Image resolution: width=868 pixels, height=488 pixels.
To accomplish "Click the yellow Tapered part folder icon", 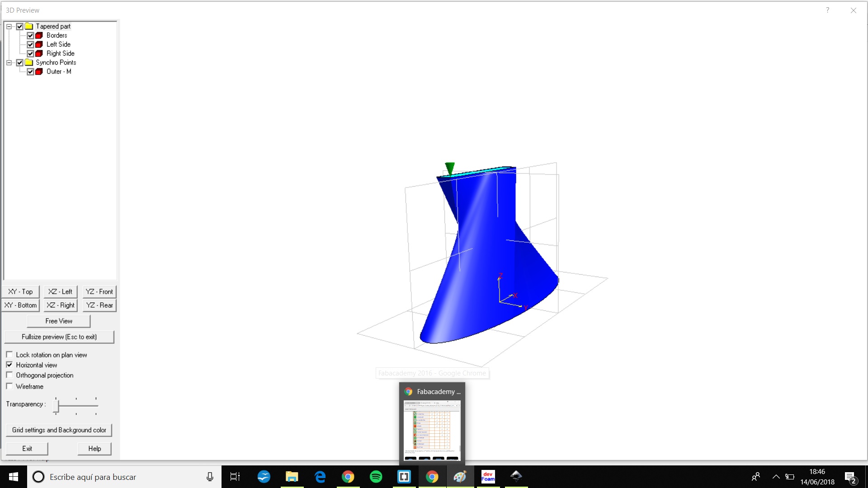I will click(29, 26).
